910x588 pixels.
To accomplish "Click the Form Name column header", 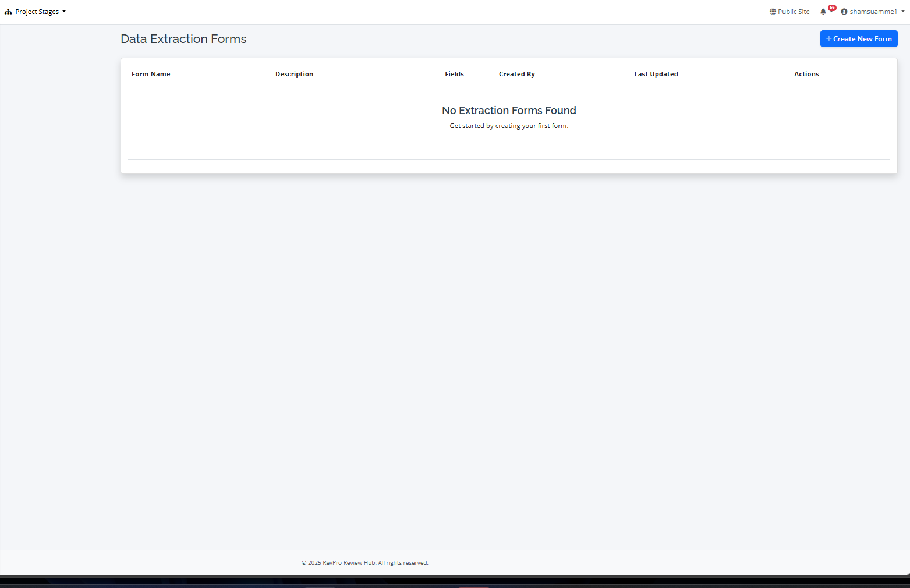I will 151,74.
